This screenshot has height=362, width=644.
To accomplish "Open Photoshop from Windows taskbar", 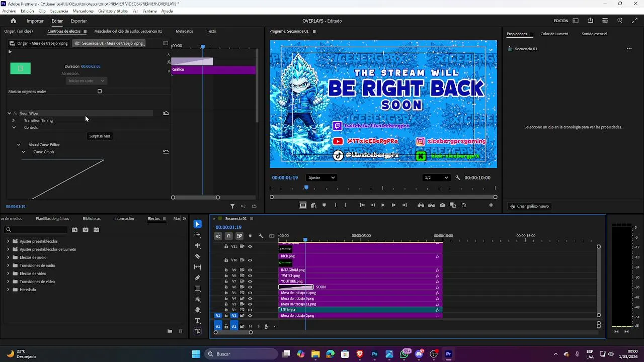I will 375,354.
